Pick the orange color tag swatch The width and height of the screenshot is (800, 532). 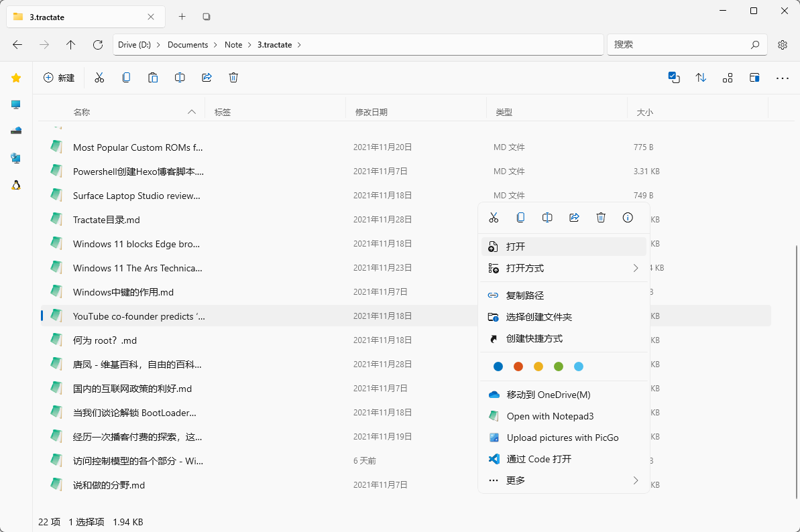pos(518,367)
